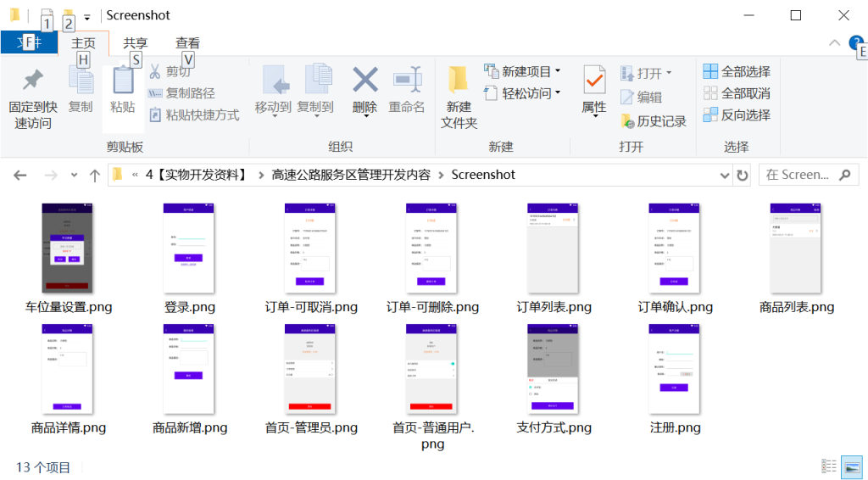Select file 登录.png
The height and width of the screenshot is (480, 868).
(x=189, y=259)
